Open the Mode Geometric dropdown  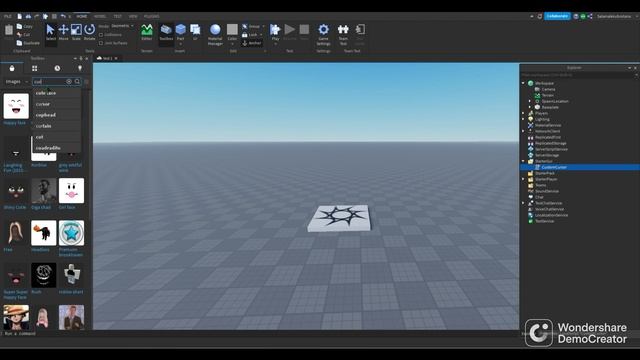122,26
